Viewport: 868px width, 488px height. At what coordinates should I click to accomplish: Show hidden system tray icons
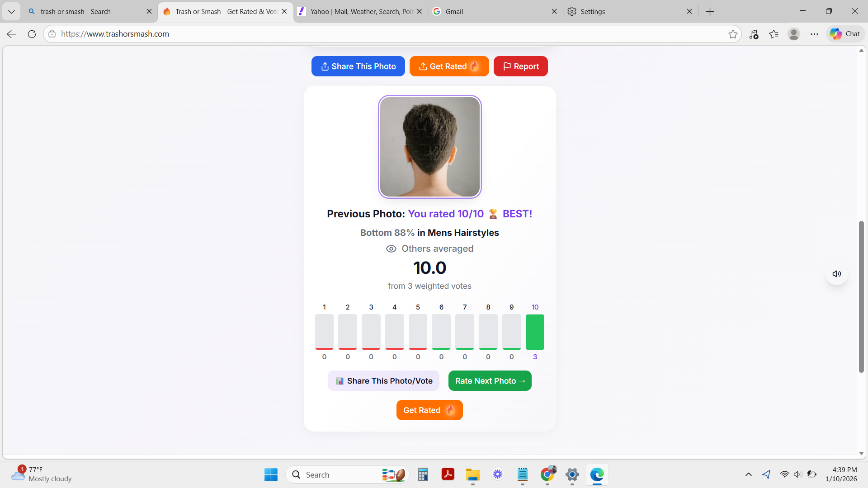coord(749,474)
